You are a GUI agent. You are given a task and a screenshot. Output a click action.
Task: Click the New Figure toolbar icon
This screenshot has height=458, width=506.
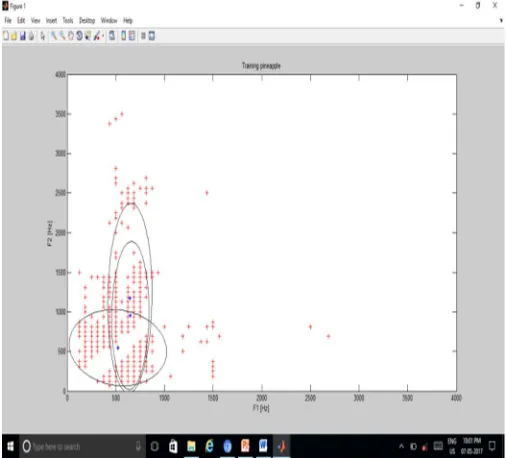(6, 36)
